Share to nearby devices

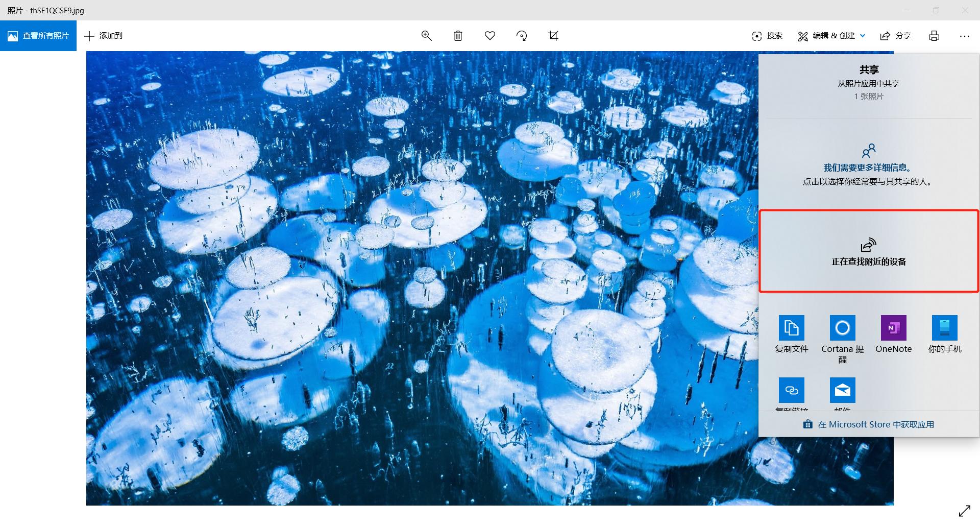(868, 251)
